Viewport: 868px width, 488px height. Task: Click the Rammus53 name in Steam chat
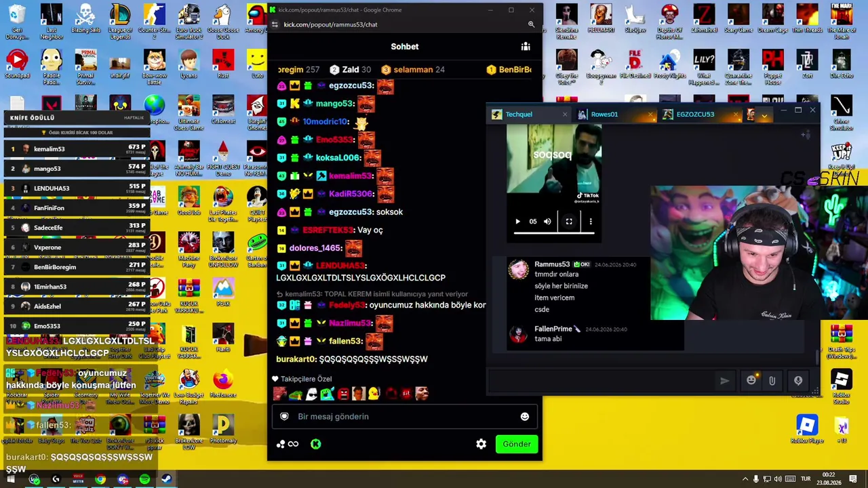552,264
